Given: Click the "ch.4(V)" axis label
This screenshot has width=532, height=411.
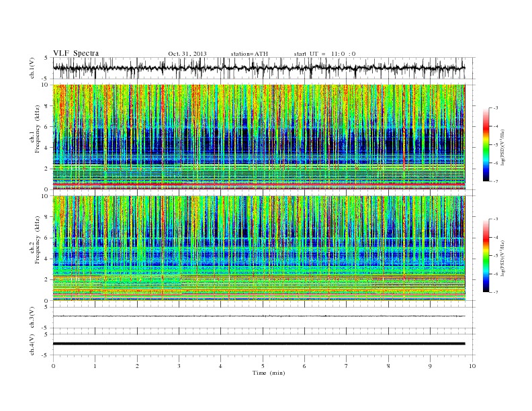Looking at the screenshot, I should (32, 345).
